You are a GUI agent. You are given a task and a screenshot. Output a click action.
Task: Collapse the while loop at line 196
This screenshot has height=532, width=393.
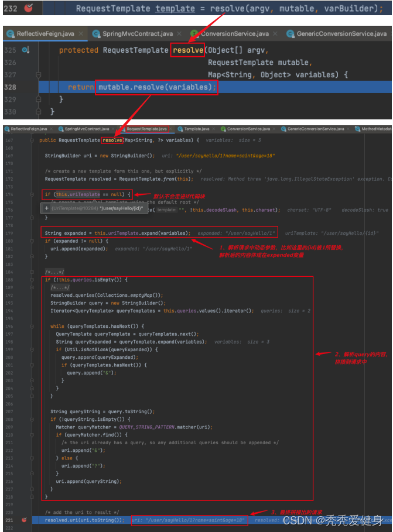pyautogui.click(x=32, y=327)
